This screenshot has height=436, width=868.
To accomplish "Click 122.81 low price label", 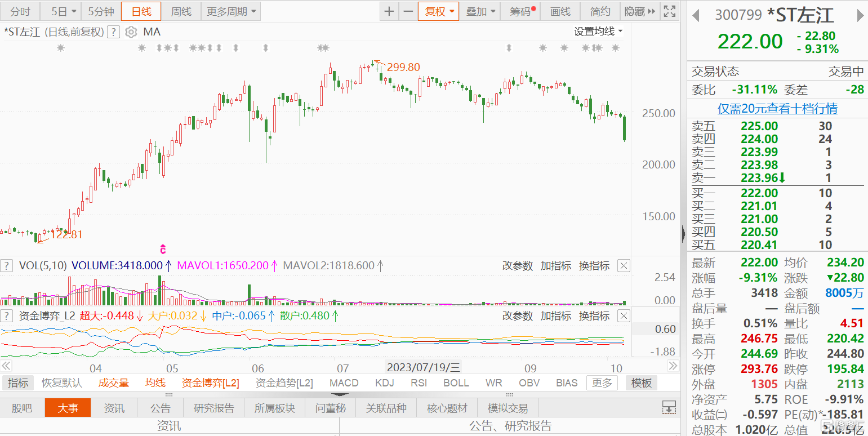I will pyautogui.click(x=66, y=235).
